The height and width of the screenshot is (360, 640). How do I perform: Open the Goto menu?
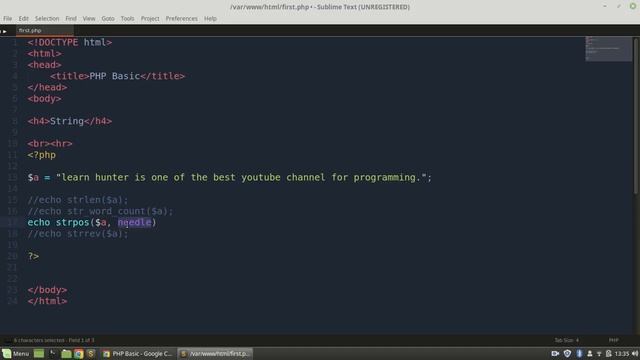pyautogui.click(x=108, y=18)
